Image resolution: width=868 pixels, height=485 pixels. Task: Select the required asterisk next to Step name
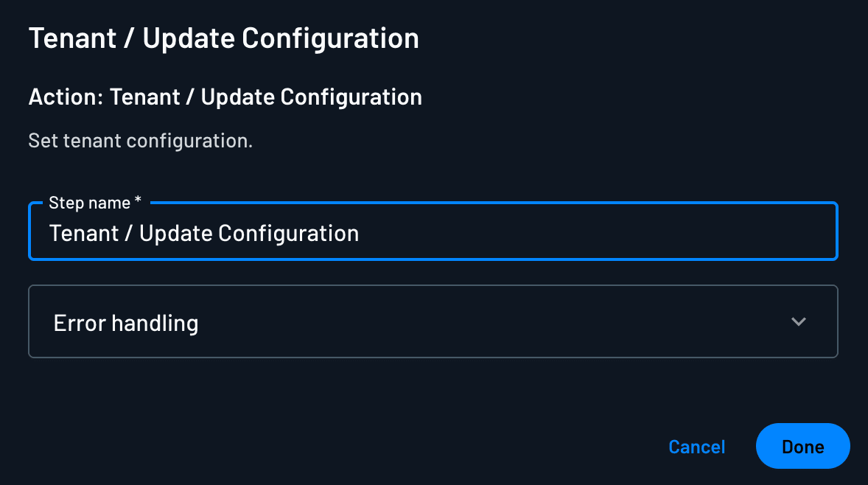(x=139, y=200)
